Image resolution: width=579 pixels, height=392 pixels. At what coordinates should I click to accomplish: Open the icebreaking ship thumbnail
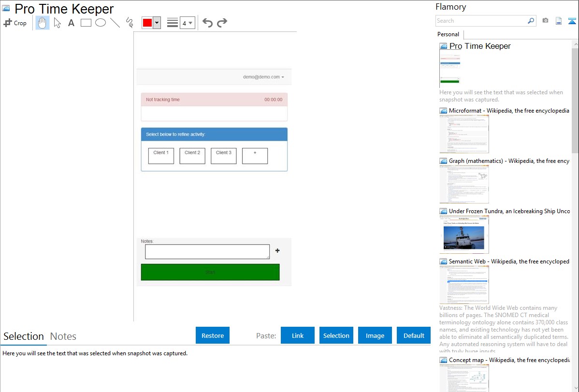click(464, 234)
